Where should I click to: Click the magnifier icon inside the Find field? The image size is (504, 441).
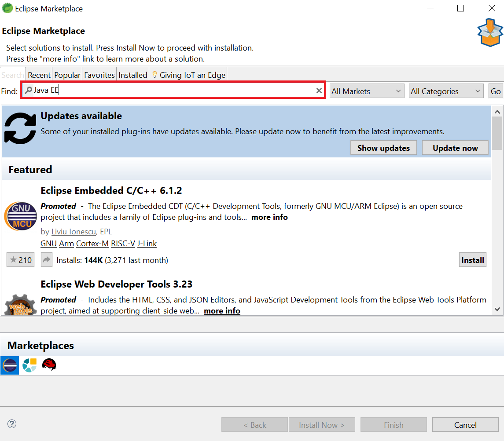28,91
